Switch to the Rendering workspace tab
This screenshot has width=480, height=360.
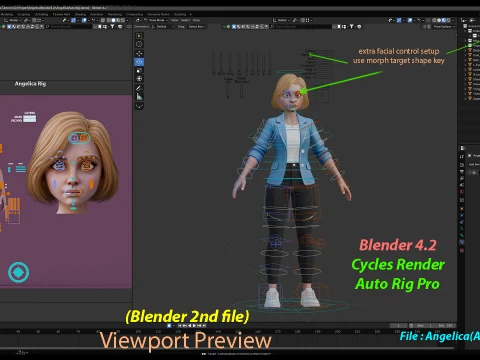(115, 14)
